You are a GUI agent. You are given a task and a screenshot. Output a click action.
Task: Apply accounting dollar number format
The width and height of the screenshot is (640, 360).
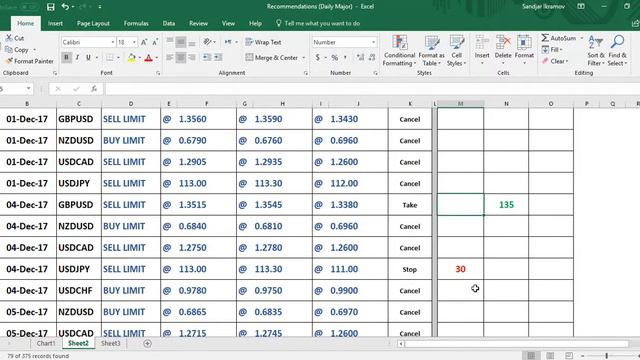pos(318,58)
